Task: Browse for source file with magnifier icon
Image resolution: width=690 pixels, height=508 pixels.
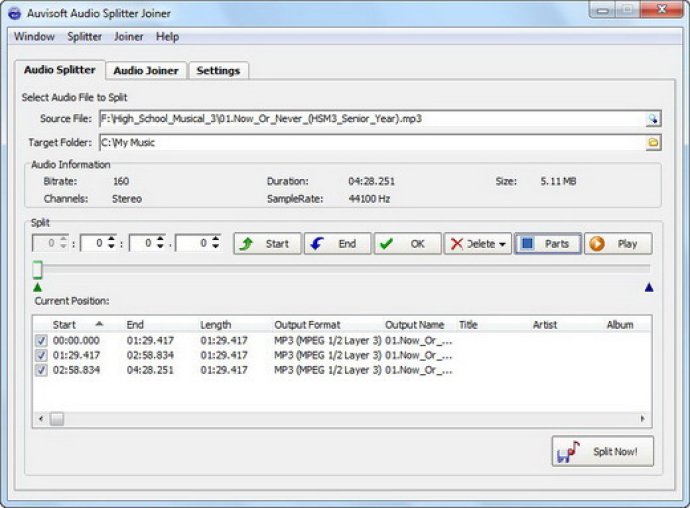Action: [x=653, y=118]
